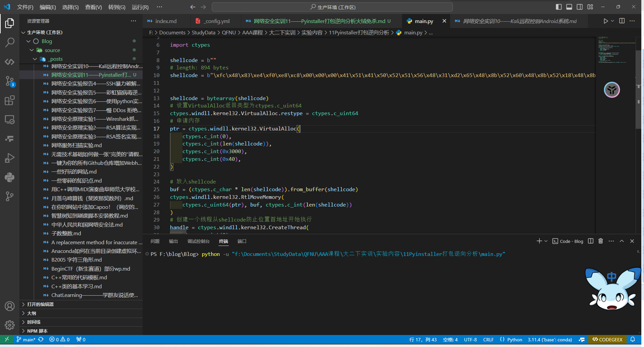Open the Search view in activity bar
Screen dimensions: 644x347
pyautogui.click(x=10, y=42)
